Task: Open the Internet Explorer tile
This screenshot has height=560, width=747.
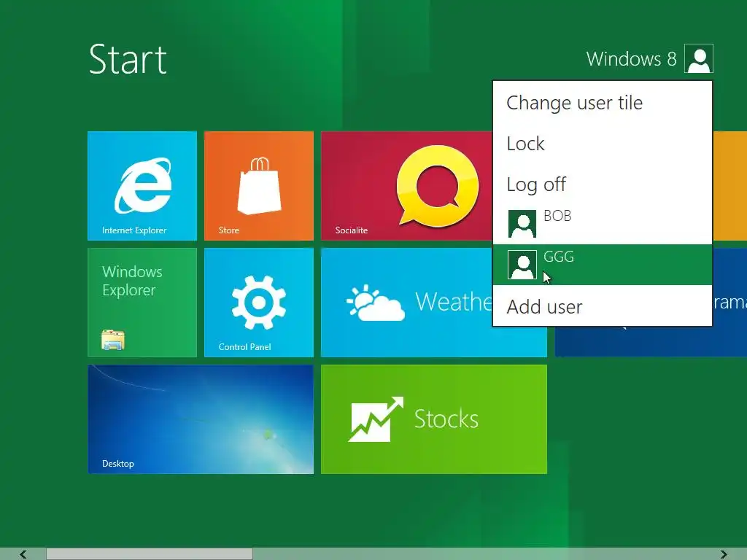Action: [142, 186]
